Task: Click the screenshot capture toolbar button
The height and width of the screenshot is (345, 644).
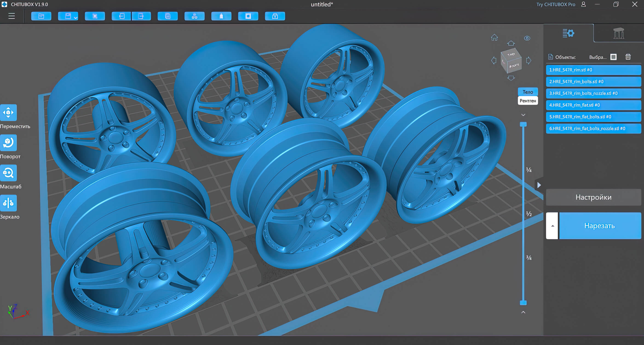Action: 95,16
